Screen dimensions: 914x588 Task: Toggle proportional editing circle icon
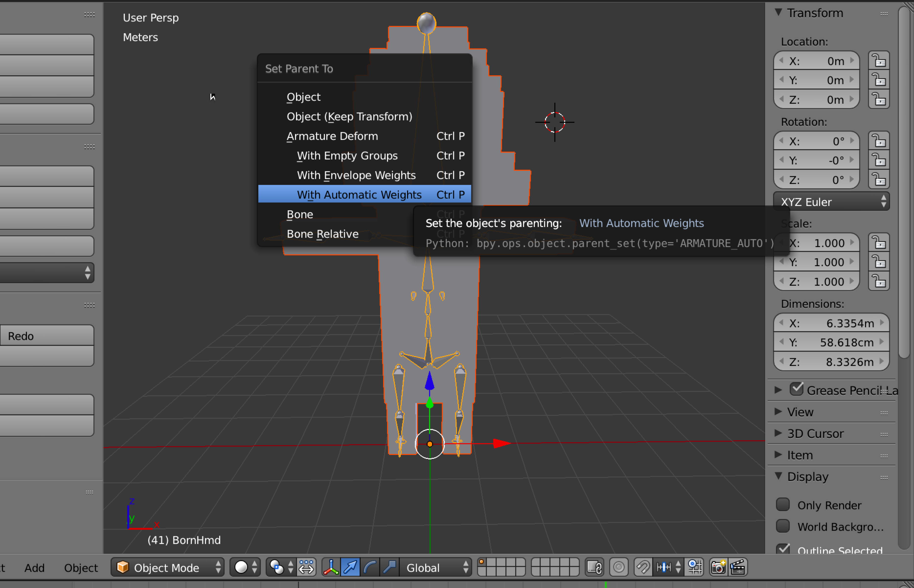[x=619, y=567]
